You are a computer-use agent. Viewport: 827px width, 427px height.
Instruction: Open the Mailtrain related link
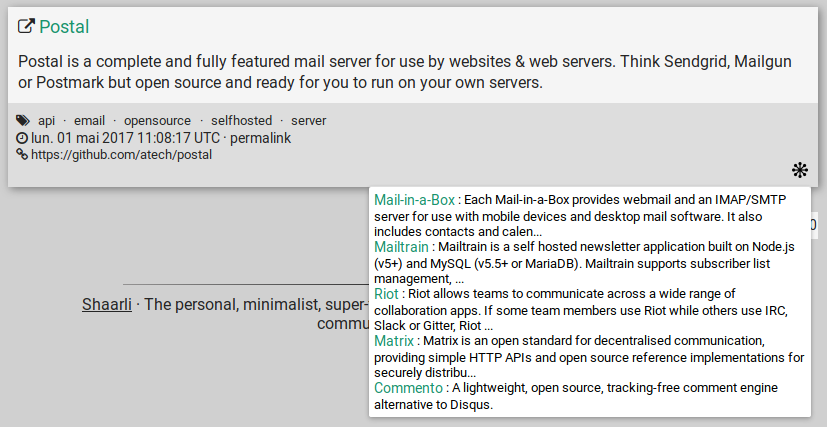(x=401, y=247)
